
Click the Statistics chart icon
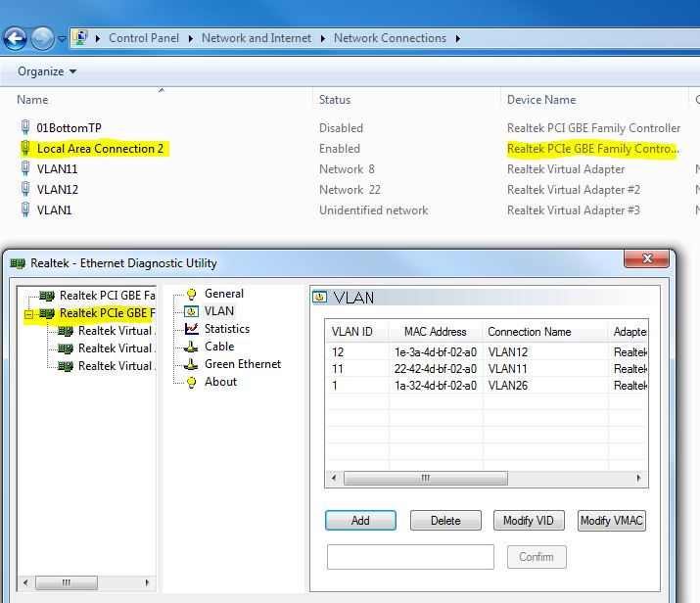pyautogui.click(x=192, y=329)
